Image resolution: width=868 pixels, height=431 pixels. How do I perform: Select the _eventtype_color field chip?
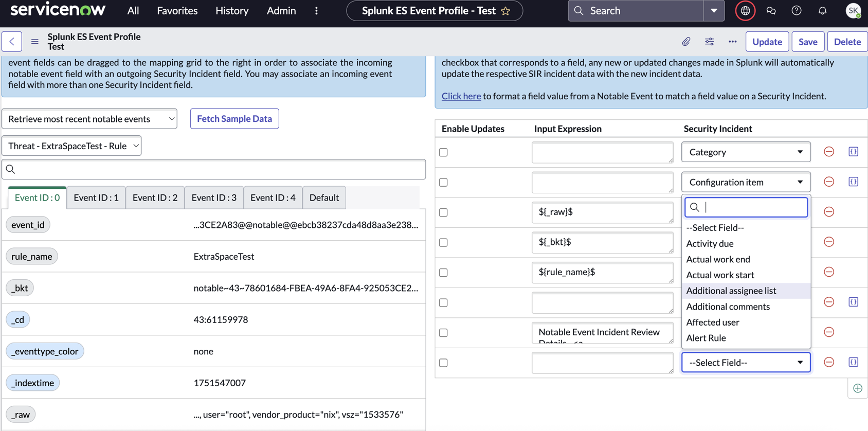(45, 351)
